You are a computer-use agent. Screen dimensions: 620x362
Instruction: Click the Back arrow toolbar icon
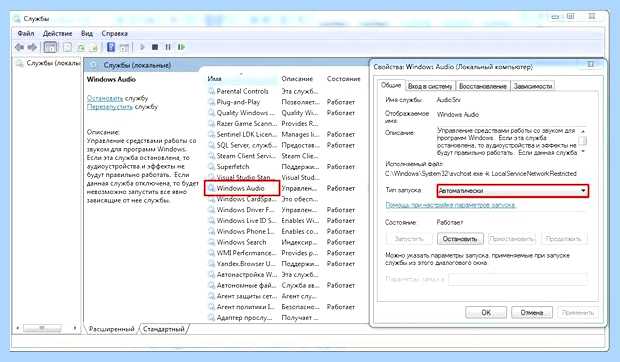click(19, 47)
